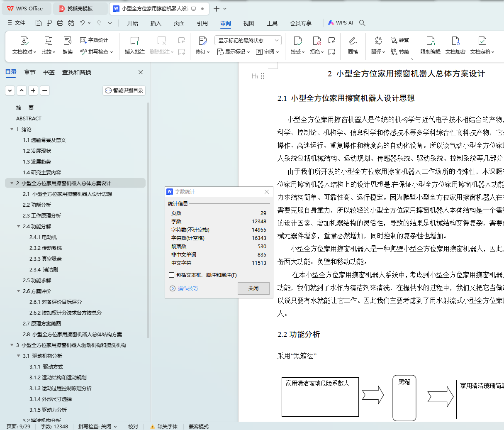Switch to the 视图 ribbon tab

(249, 23)
